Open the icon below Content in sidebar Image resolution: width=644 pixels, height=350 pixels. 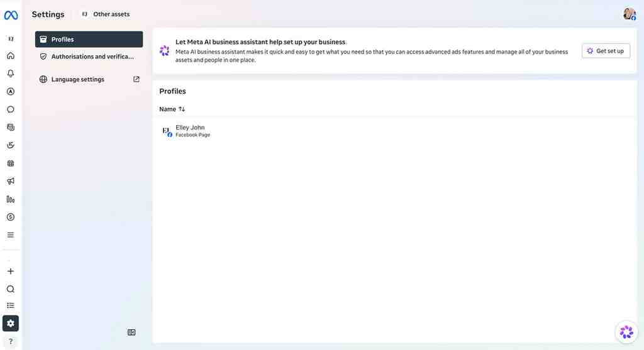point(11,145)
